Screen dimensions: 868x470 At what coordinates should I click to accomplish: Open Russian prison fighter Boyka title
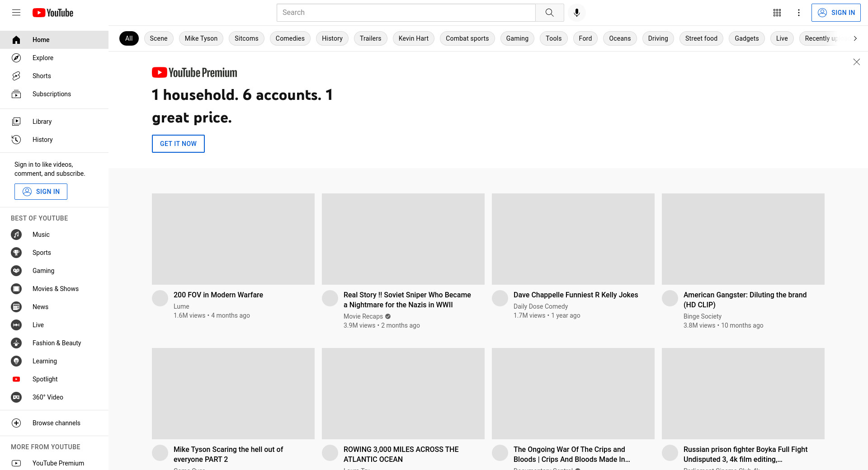(745, 454)
